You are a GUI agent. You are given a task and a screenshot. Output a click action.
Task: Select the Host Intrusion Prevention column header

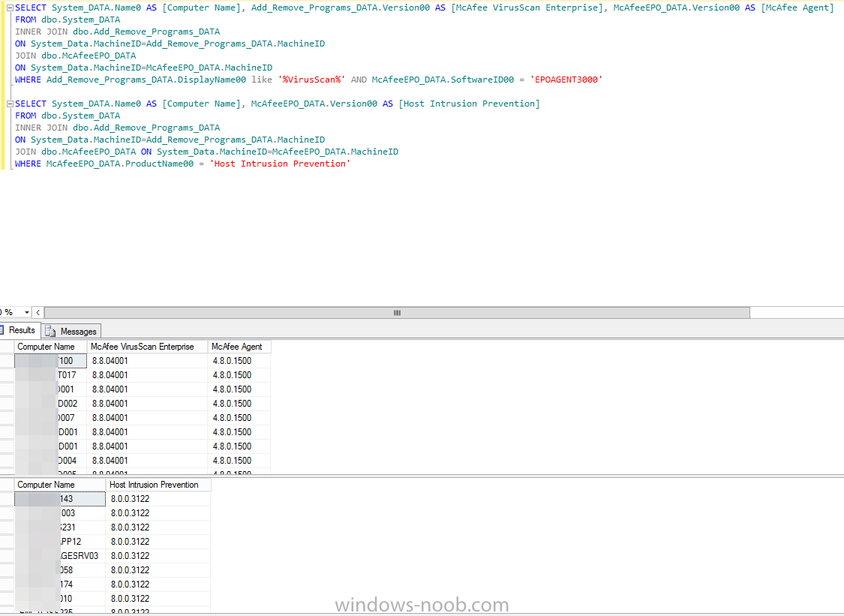pos(158,485)
